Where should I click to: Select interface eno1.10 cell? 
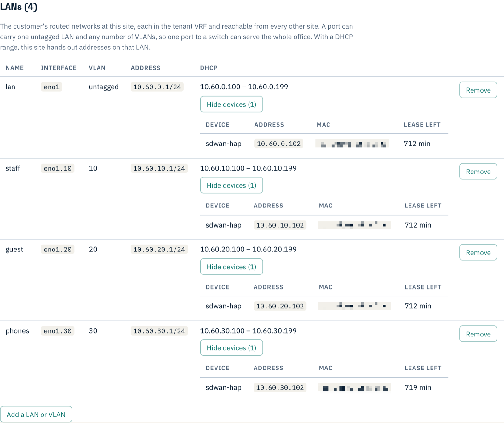click(57, 168)
